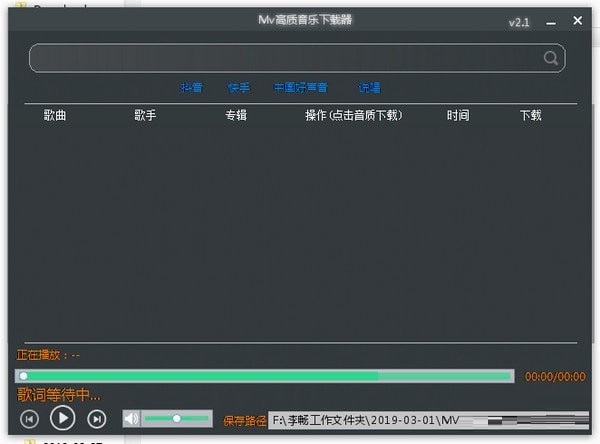Minimize the music downloader window
Image resolution: width=600 pixels, height=444 pixels.
(551, 23)
